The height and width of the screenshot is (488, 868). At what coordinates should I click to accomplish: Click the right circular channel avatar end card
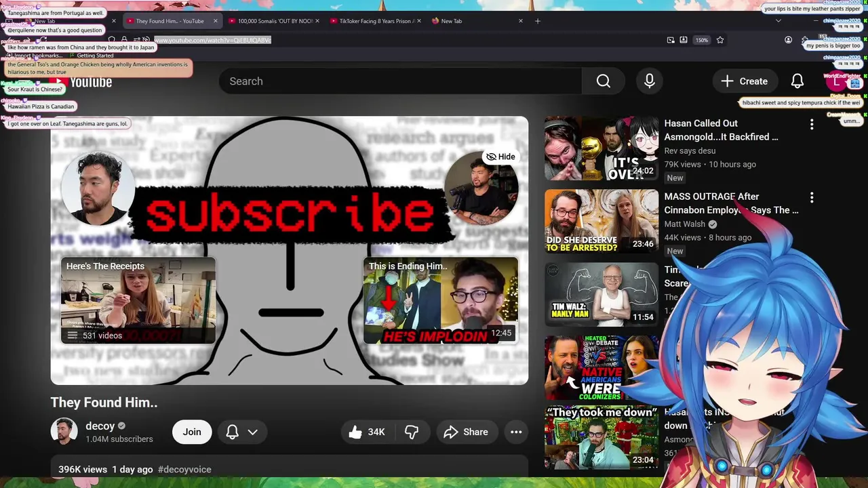point(481,188)
